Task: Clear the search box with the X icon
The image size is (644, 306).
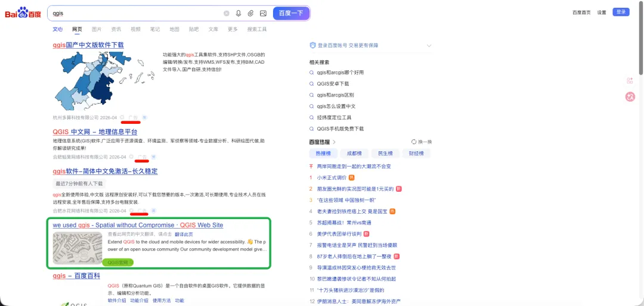Action: [227, 13]
